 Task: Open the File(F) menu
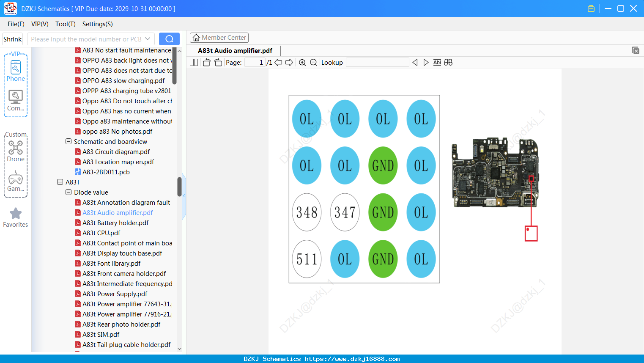tap(16, 24)
